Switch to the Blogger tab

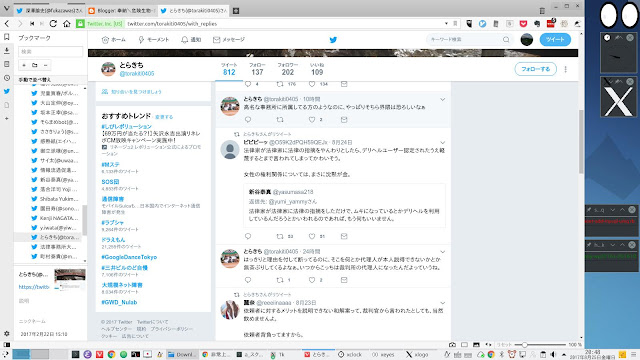tap(121, 11)
